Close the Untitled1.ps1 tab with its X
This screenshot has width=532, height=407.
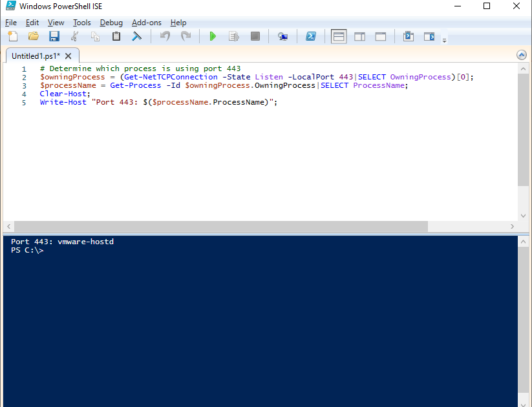(68, 56)
